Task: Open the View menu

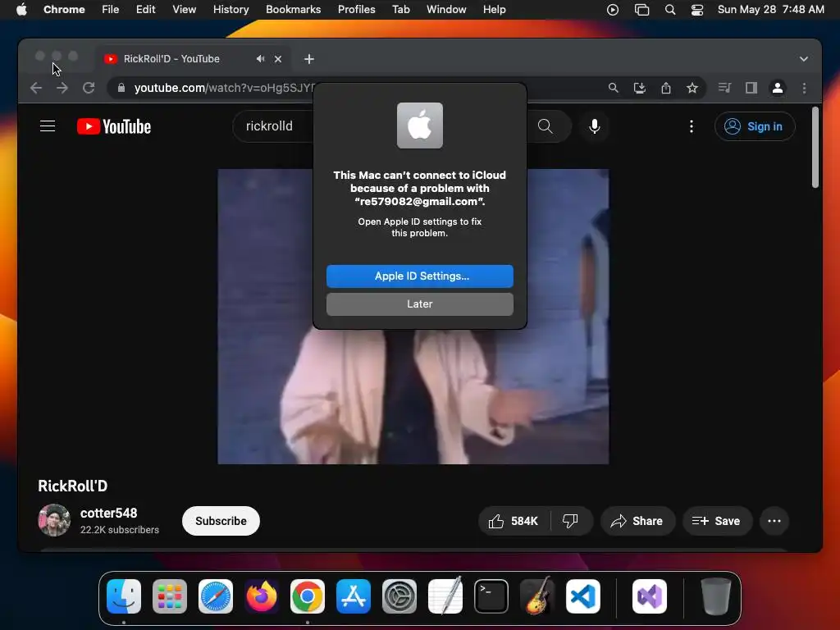Action: (x=184, y=10)
